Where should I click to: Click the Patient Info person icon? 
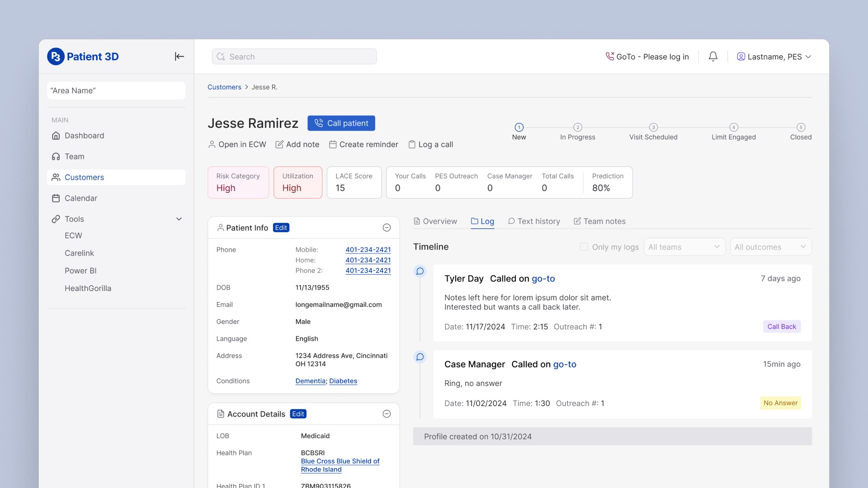221,228
